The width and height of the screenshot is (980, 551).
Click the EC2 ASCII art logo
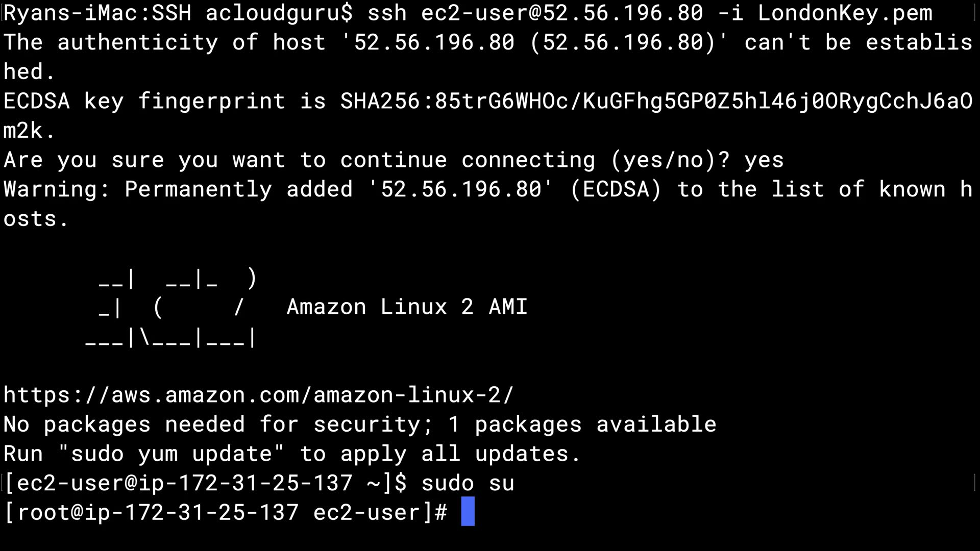point(172,308)
